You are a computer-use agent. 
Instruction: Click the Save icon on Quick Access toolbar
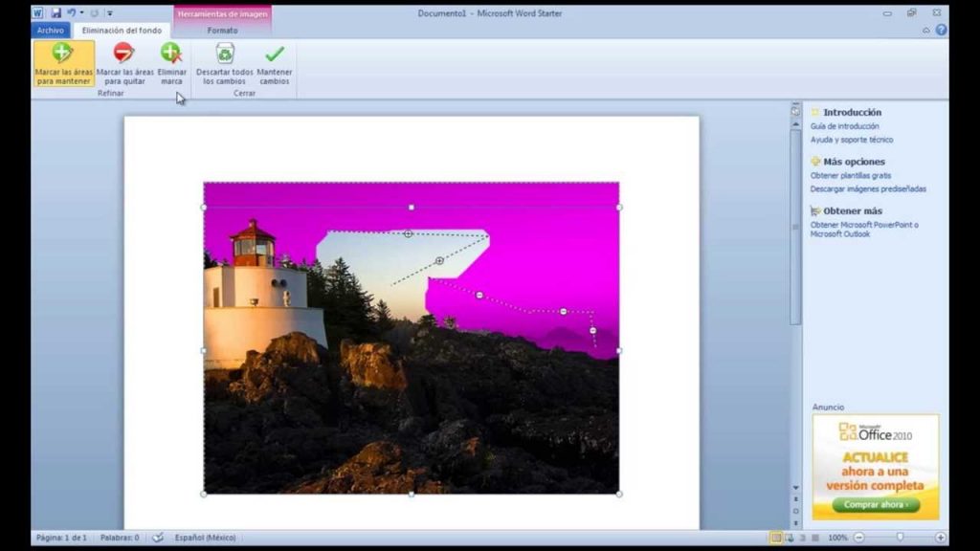pyautogui.click(x=56, y=12)
